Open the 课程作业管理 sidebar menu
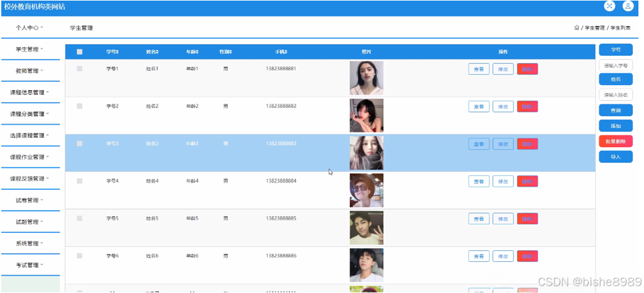 point(30,157)
